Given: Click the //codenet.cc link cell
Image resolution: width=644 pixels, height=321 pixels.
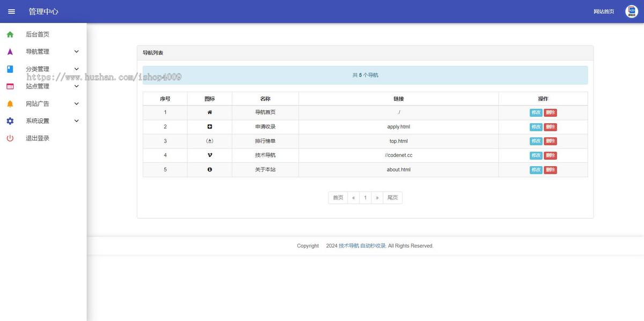Looking at the screenshot, I should click(399, 155).
